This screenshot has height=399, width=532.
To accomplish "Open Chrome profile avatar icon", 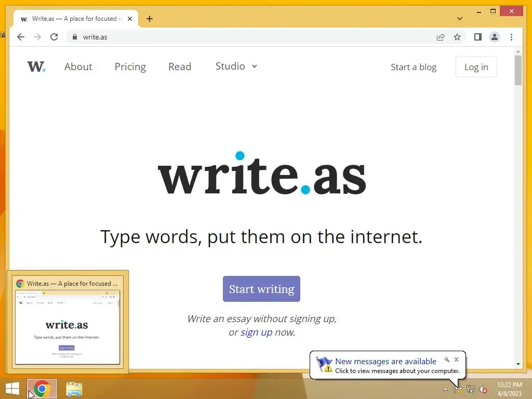I will click(495, 37).
